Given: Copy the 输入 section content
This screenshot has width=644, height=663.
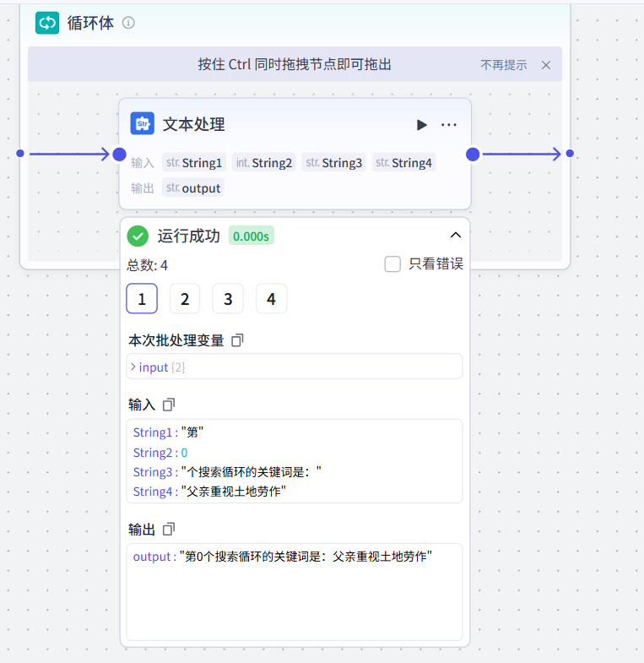Looking at the screenshot, I should tap(168, 405).
